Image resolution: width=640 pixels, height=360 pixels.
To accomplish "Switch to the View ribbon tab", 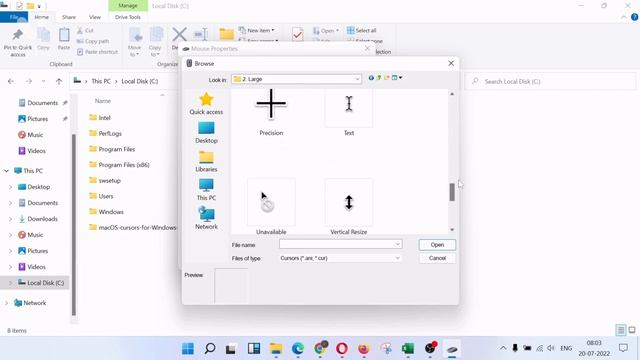I will coord(95,17).
